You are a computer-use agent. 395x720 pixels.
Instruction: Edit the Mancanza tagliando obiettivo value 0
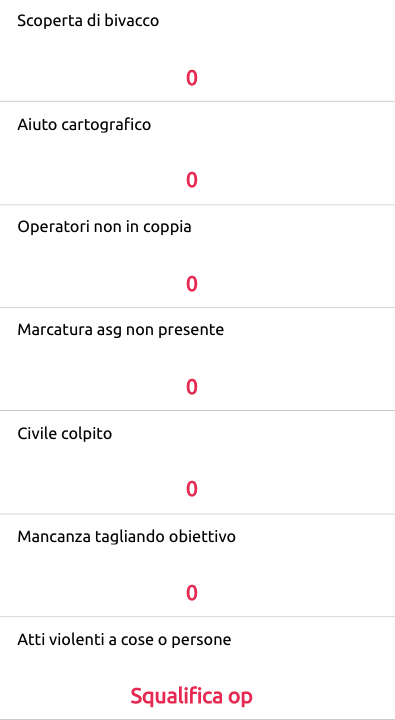tap(192, 593)
